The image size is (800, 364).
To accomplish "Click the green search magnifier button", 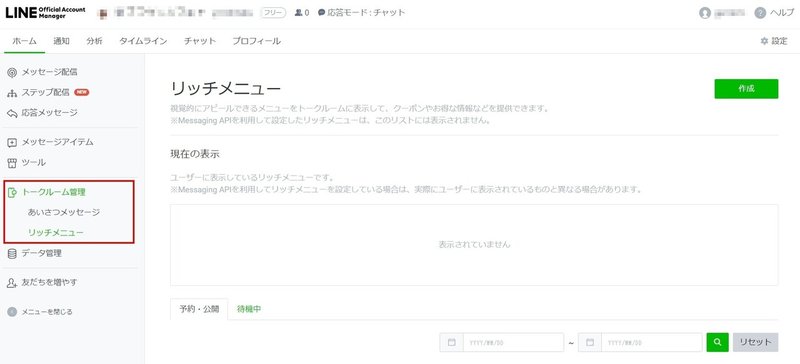I will [717, 342].
